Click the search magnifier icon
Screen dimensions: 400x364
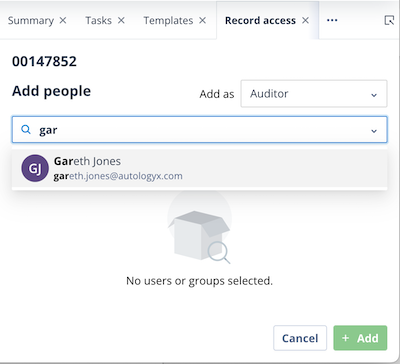[26, 129]
